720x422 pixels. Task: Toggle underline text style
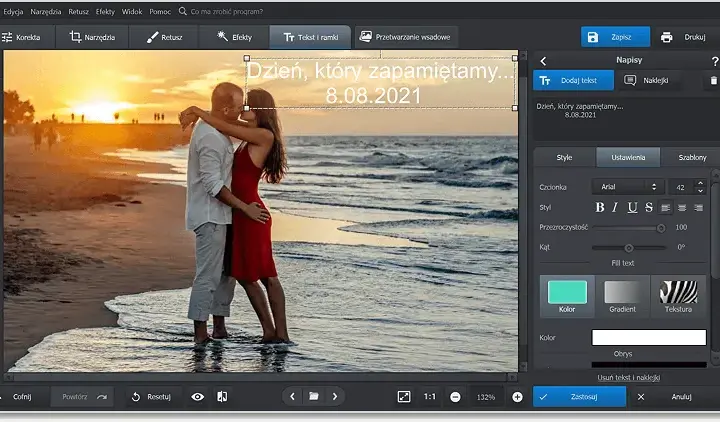(x=632, y=208)
